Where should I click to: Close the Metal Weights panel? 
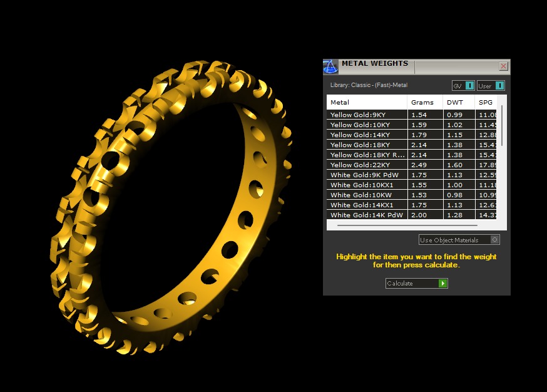(503, 66)
